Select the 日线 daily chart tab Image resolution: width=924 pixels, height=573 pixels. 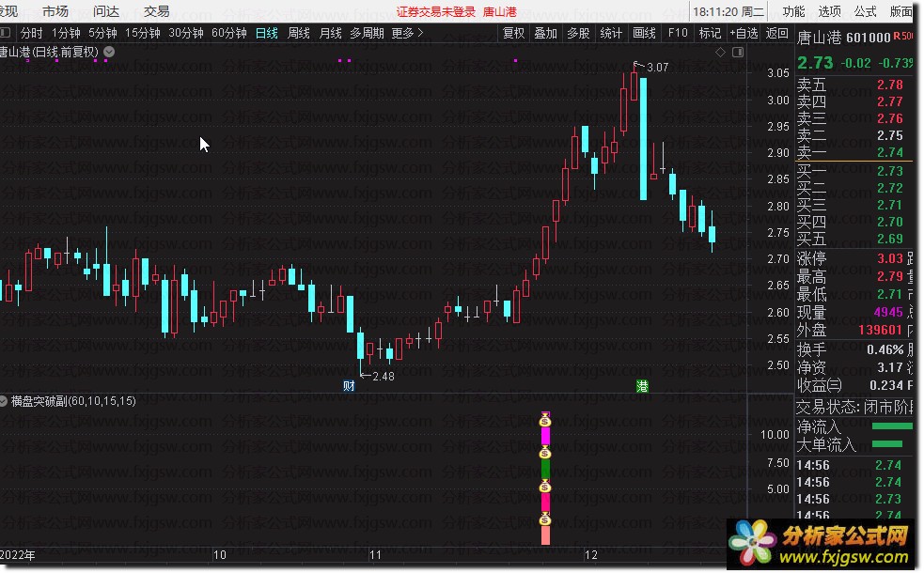(x=266, y=33)
